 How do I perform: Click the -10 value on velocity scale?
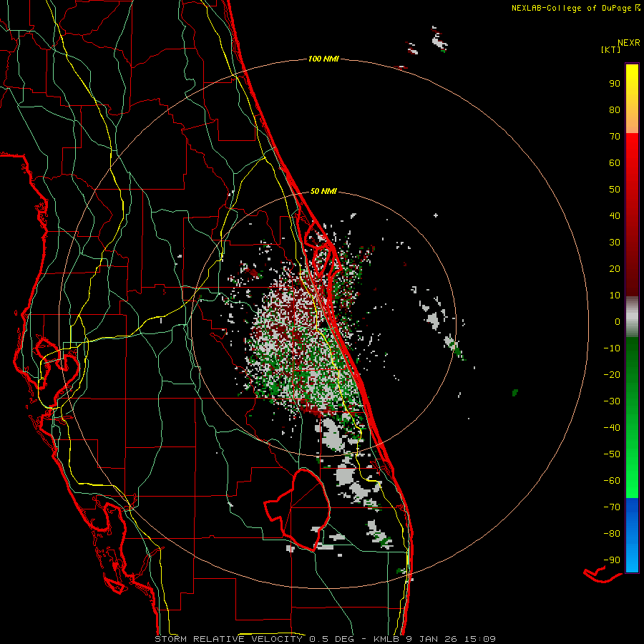click(x=612, y=348)
